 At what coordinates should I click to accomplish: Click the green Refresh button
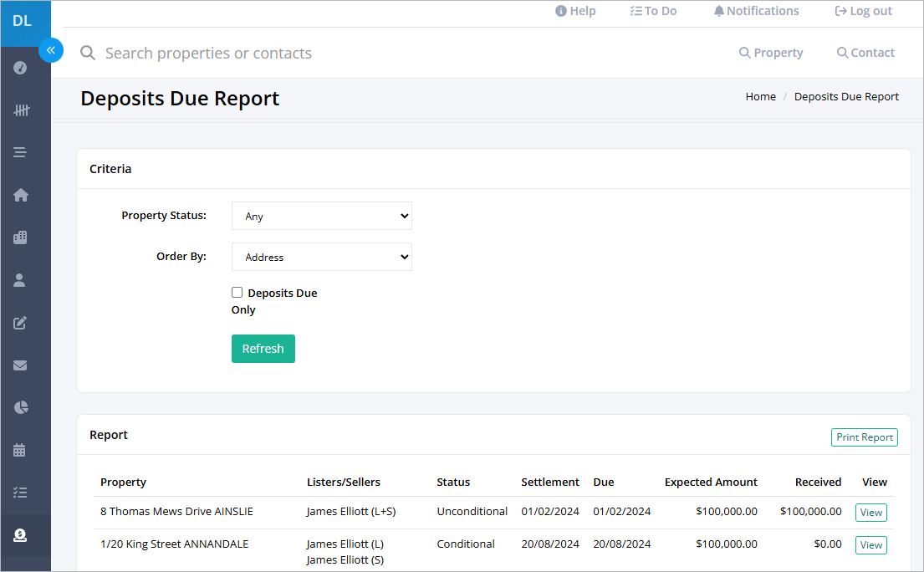(x=263, y=349)
